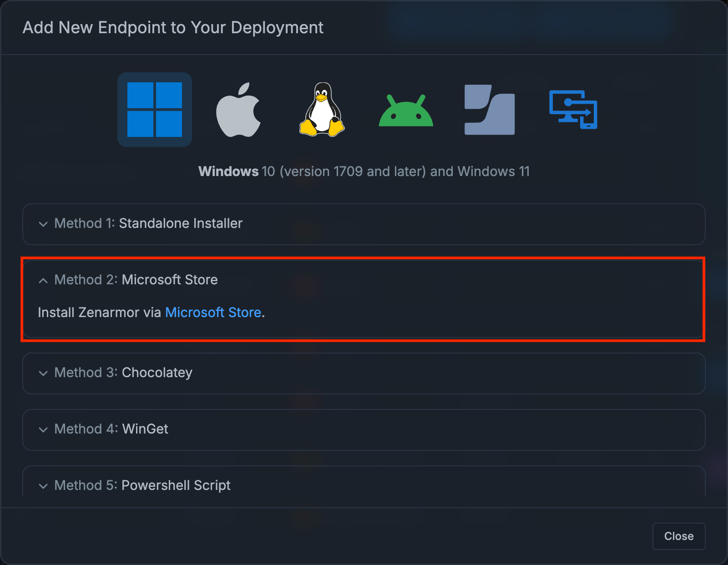Select the Zenarmor firewall platform icon
Screen dimensions: 728x565
tap(489, 110)
